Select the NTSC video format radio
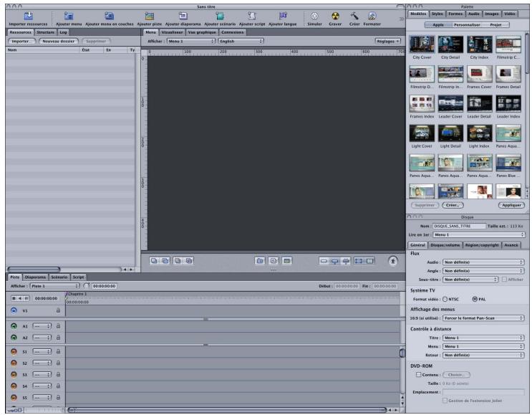Screen dimensions: 532x415 [445, 299]
